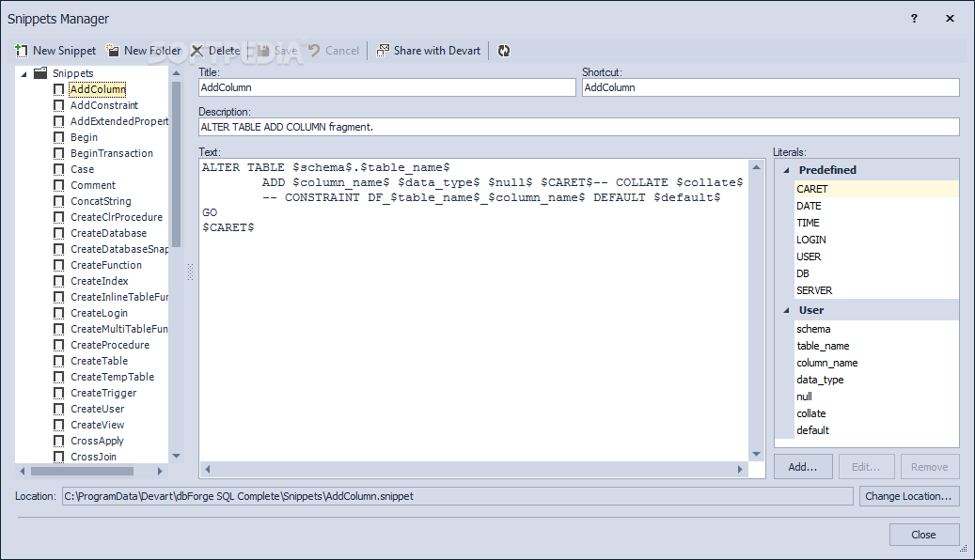This screenshot has height=560, width=975.
Task: Click the CreateTrigger snippet icon
Action: tap(59, 393)
